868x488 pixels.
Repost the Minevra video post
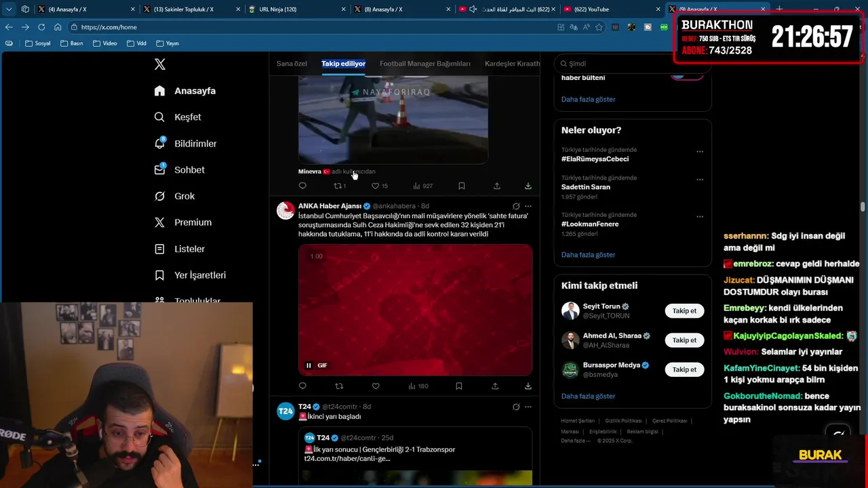tap(340, 186)
